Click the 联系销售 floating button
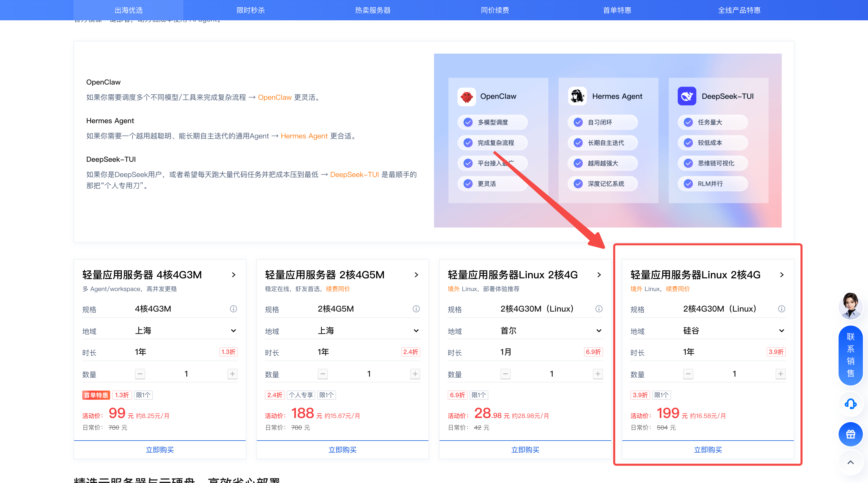This screenshot has height=483, width=868. [850, 355]
